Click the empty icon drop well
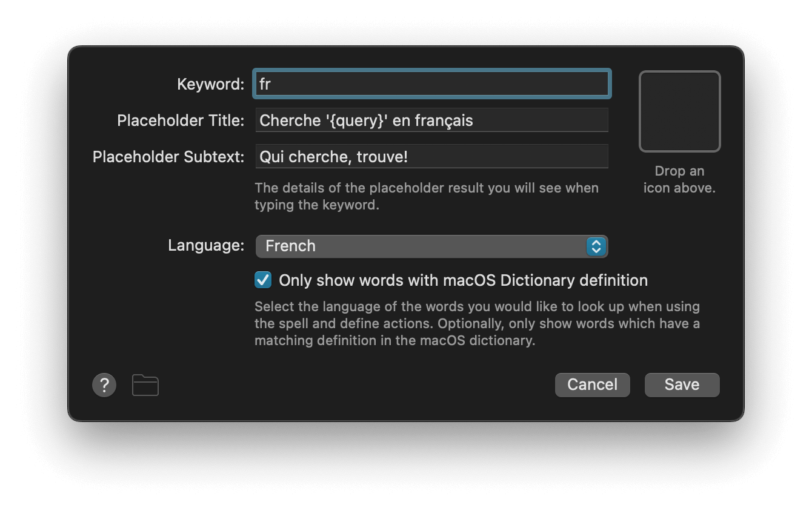The width and height of the screenshot is (812, 511). (x=679, y=111)
